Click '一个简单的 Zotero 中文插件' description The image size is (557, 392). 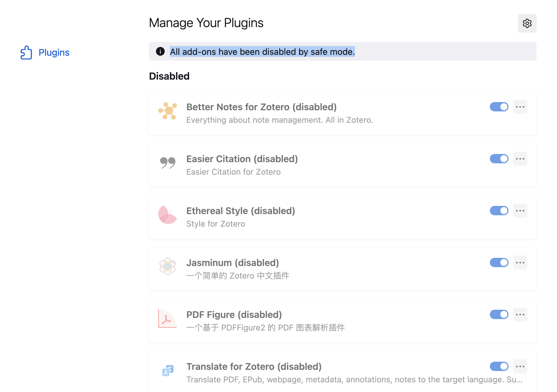[x=238, y=276]
